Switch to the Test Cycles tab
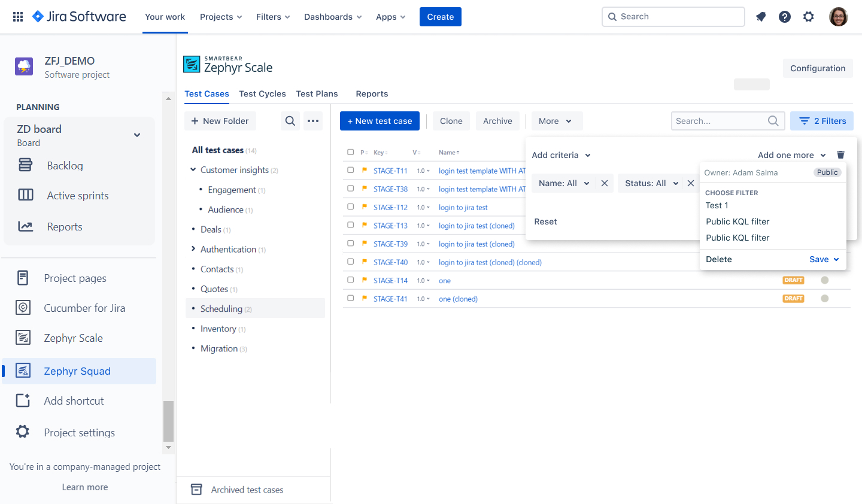The width and height of the screenshot is (862, 504). [x=262, y=94]
